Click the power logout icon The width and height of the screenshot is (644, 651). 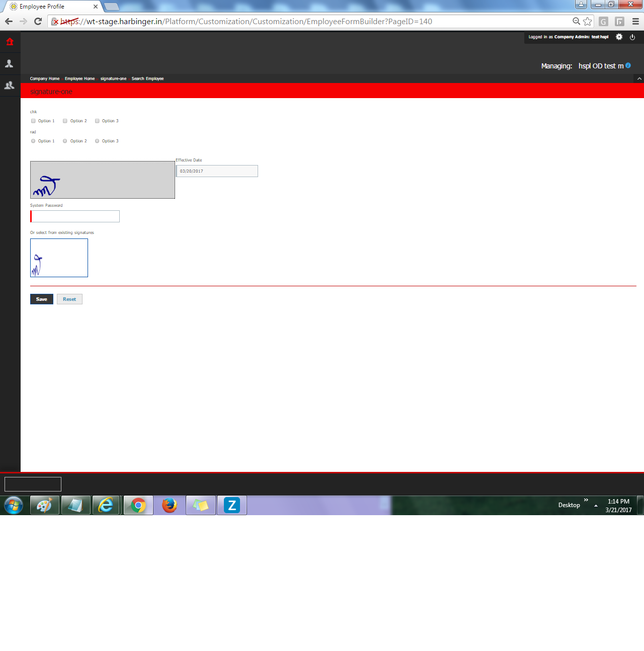pos(632,37)
